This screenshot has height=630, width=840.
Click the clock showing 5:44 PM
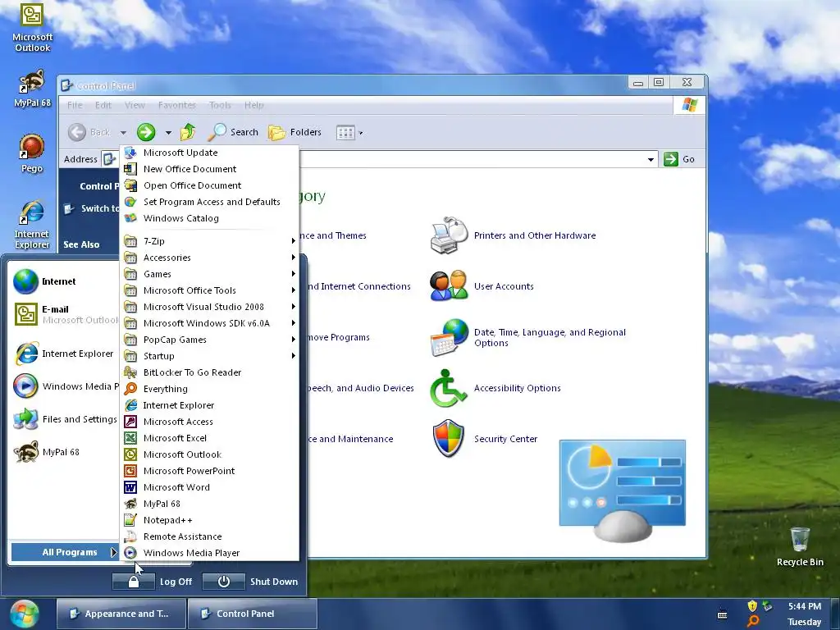pos(804,606)
